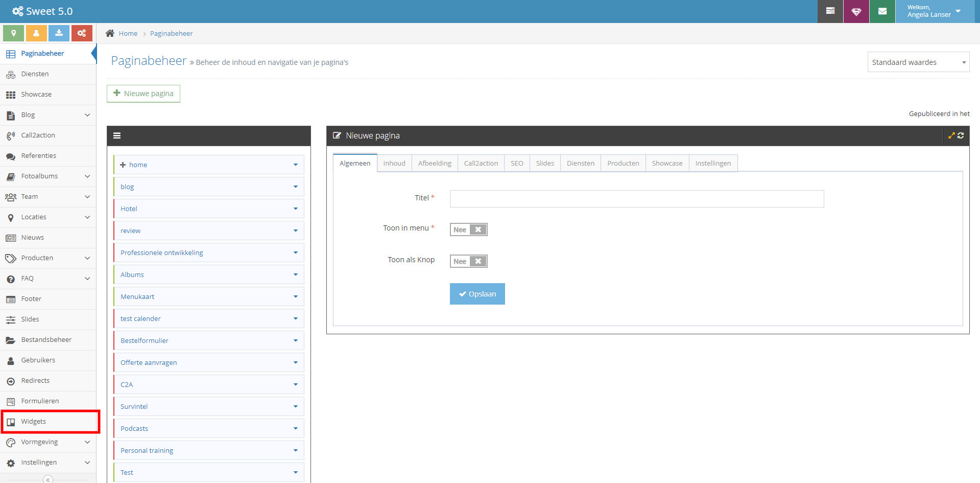The width and height of the screenshot is (980, 483).
Task: Open Widgets in the sidebar
Action: [x=48, y=422]
